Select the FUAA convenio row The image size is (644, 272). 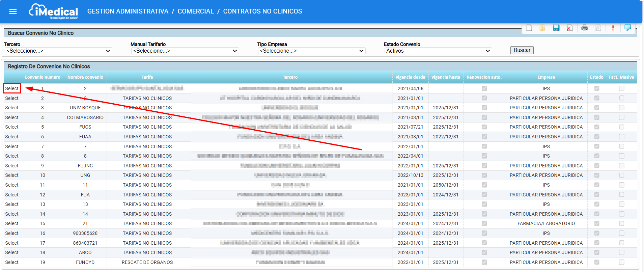click(x=12, y=137)
